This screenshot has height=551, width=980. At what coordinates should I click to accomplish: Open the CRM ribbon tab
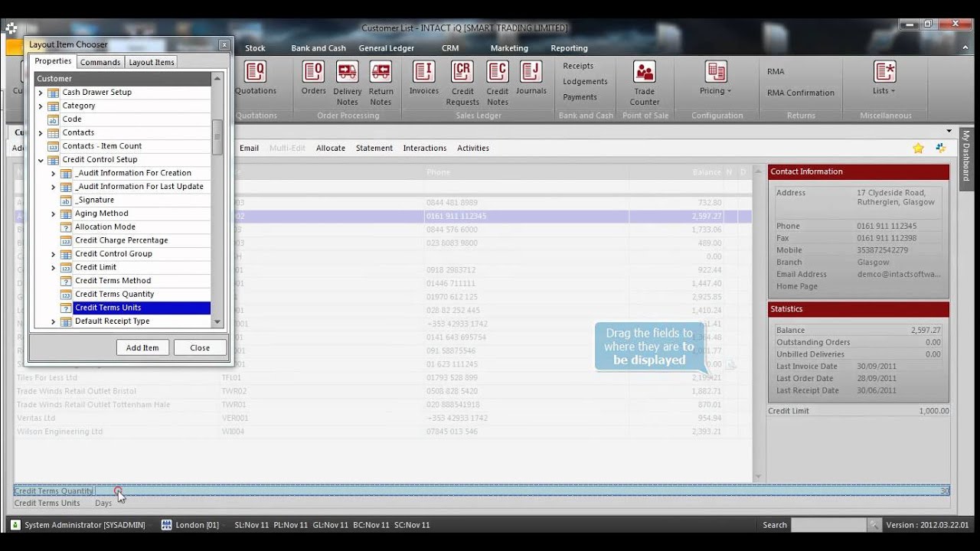450,48
